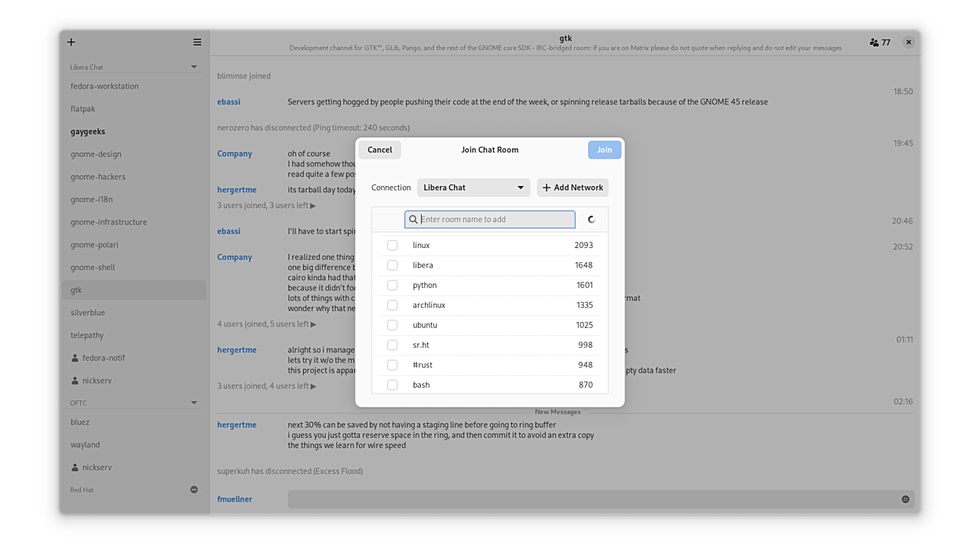Click the Join button
This screenshot has width=980, height=551.
tap(604, 150)
